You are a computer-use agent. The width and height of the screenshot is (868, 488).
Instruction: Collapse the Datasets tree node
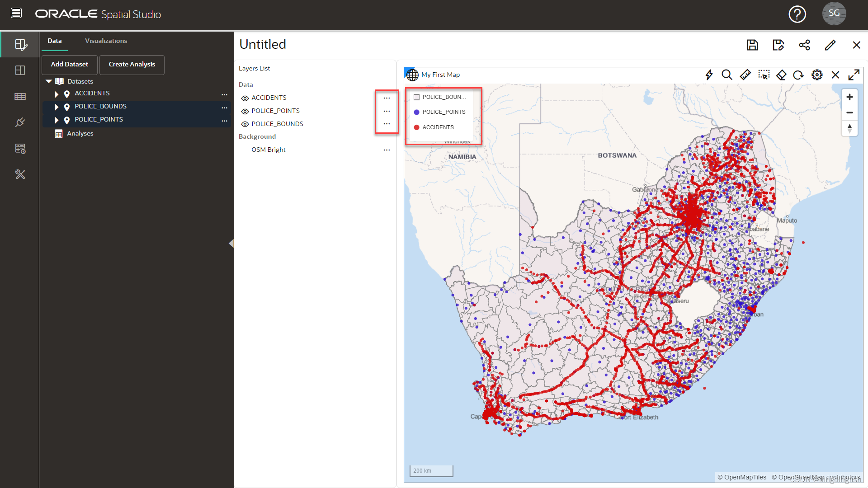(x=49, y=81)
